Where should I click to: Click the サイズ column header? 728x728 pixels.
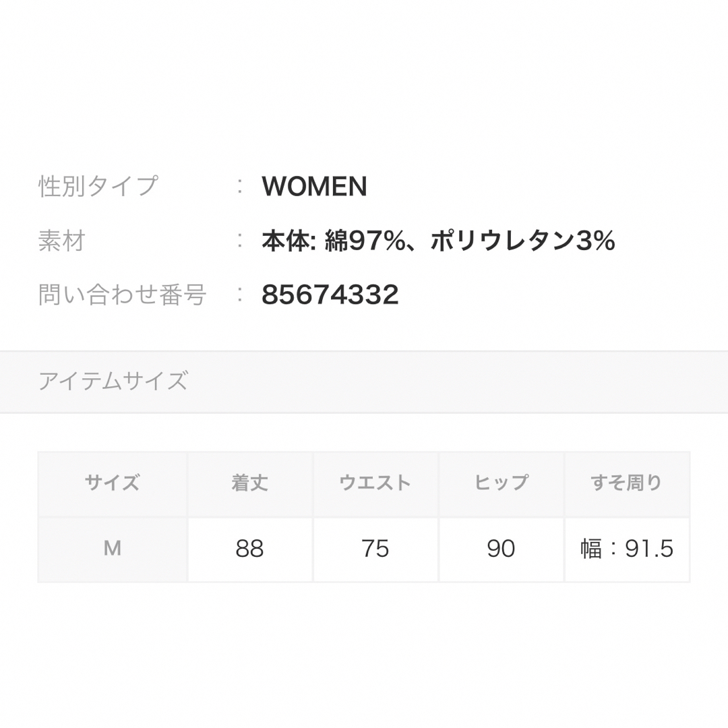click(x=113, y=483)
